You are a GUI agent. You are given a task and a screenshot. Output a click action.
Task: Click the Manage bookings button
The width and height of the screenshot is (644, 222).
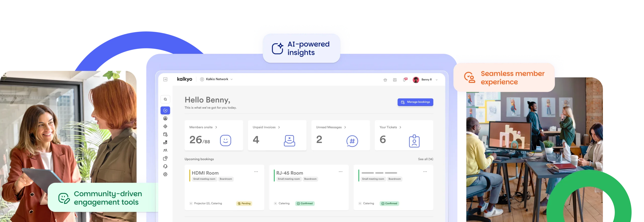(415, 102)
